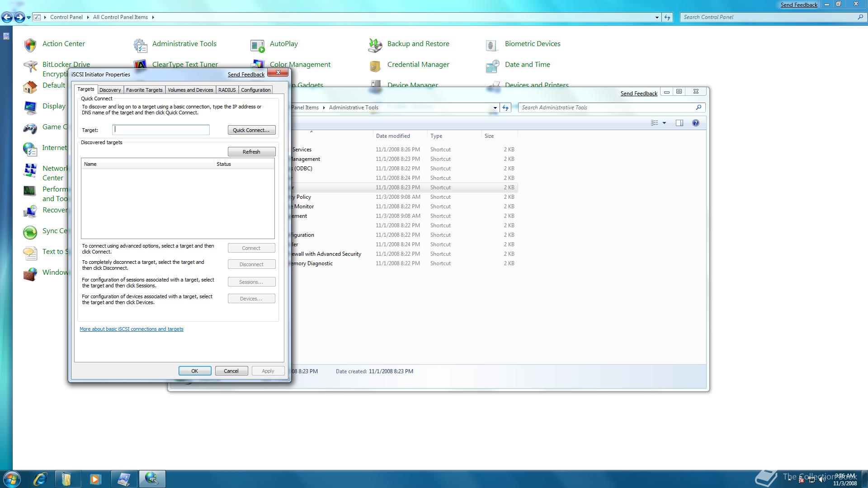
Task: Expand the All Control Panel Items breadcrumb arrow
Action: (x=153, y=17)
